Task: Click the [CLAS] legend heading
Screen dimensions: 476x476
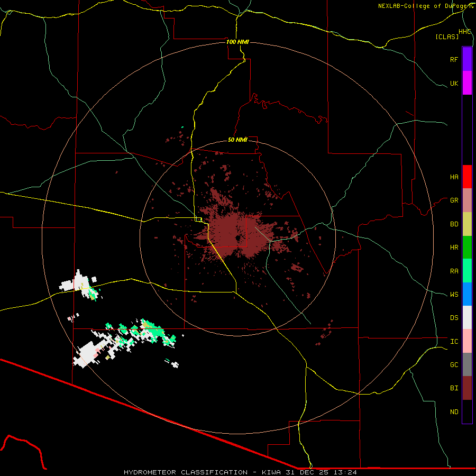Action: coord(447,36)
